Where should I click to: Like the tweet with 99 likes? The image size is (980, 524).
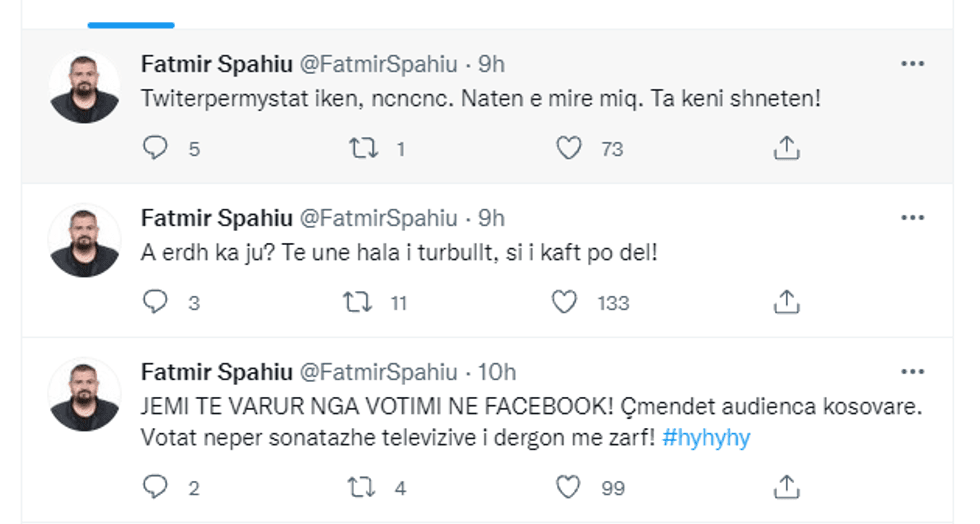coord(569,487)
